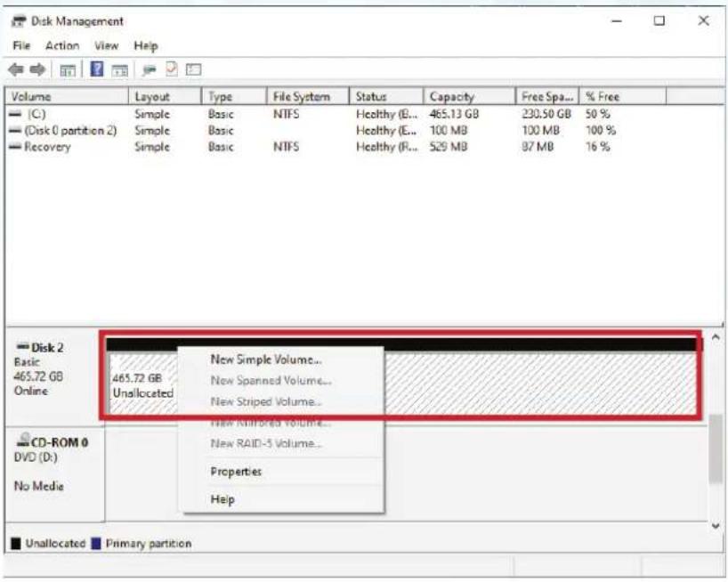
Task: Open the Action menu
Action: (62, 45)
